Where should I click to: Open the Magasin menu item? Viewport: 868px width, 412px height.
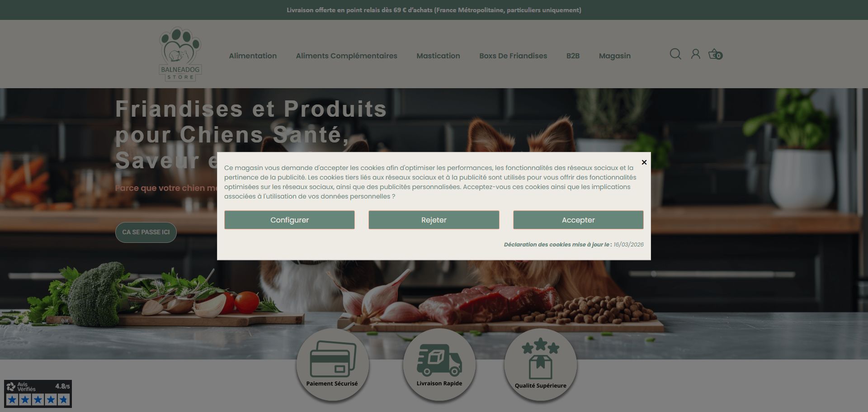click(x=615, y=56)
